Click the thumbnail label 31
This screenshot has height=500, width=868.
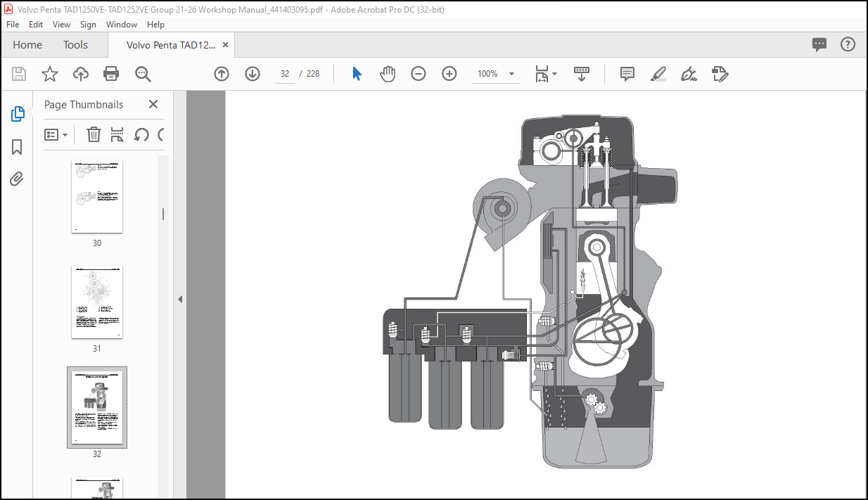point(97,349)
